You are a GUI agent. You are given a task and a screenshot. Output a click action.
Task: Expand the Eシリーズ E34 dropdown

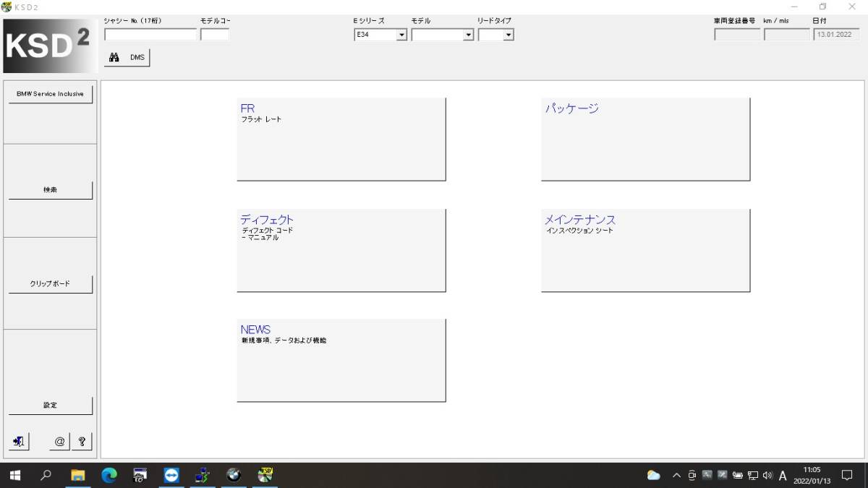tap(380, 34)
